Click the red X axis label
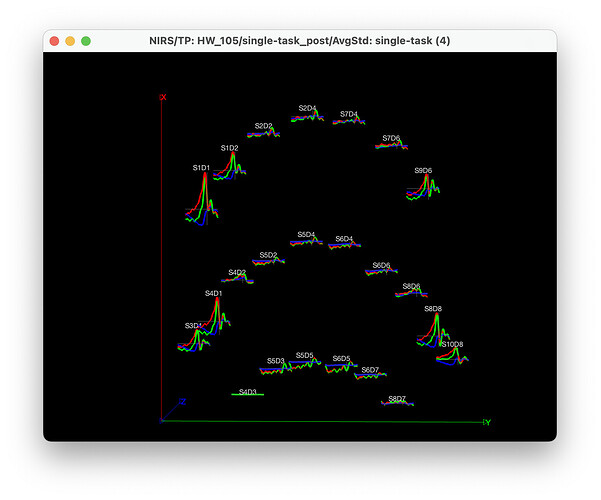This screenshot has width=601, height=500. coord(163,98)
